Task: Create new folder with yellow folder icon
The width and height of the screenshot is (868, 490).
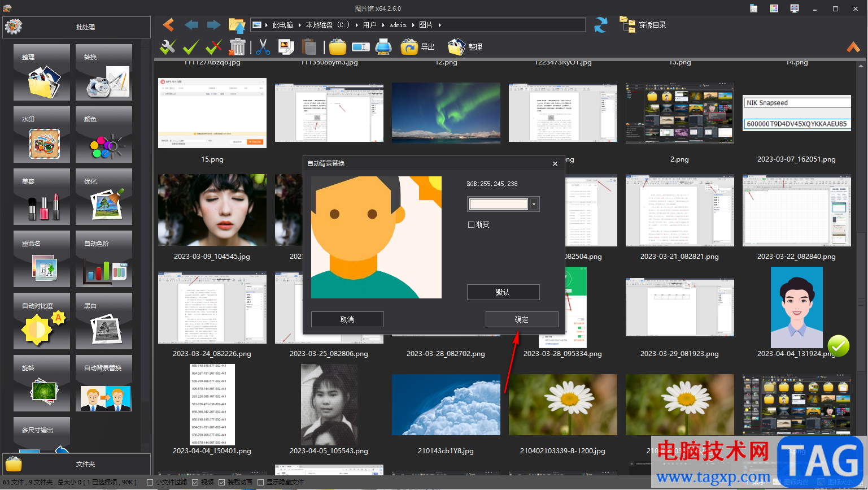Action: click(338, 47)
